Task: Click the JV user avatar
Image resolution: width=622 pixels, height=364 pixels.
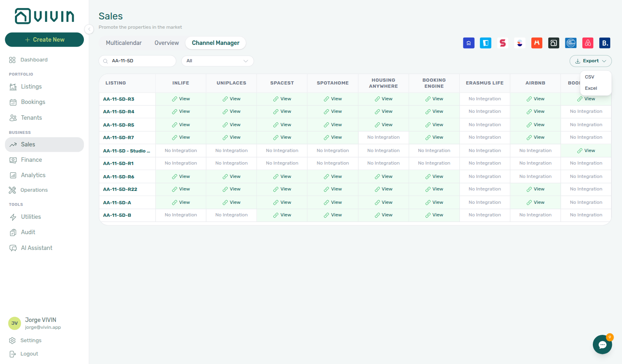Action: (x=15, y=323)
